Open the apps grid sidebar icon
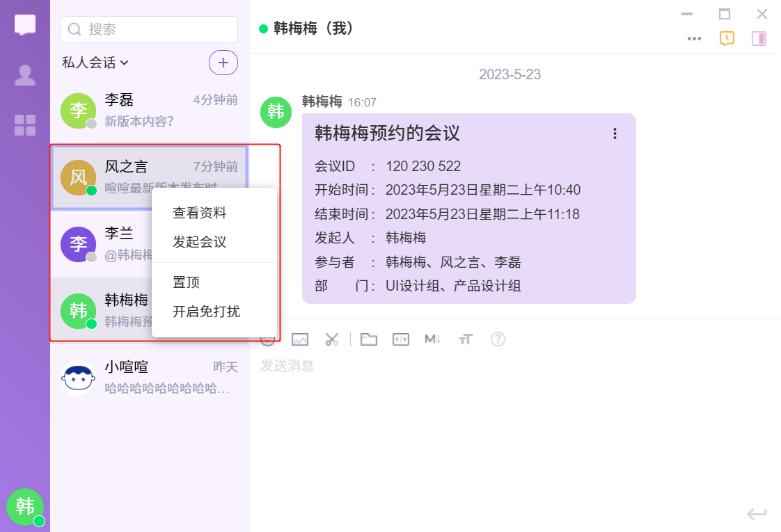The width and height of the screenshot is (781, 532). 25,125
